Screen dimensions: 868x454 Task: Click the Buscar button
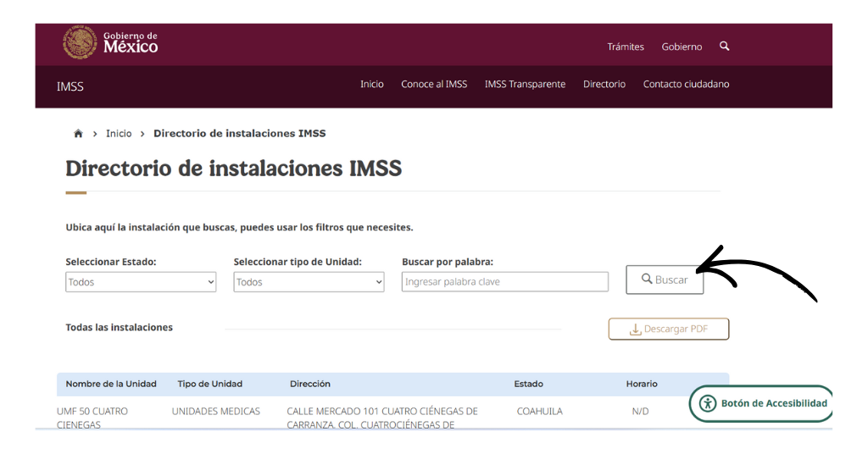[x=665, y=280]
